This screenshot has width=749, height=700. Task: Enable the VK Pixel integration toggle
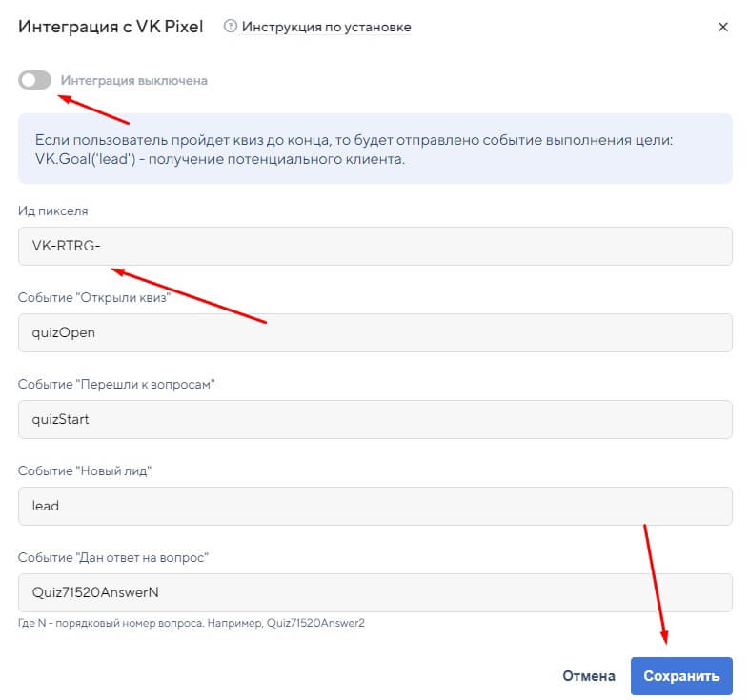[x=34, y=80]
